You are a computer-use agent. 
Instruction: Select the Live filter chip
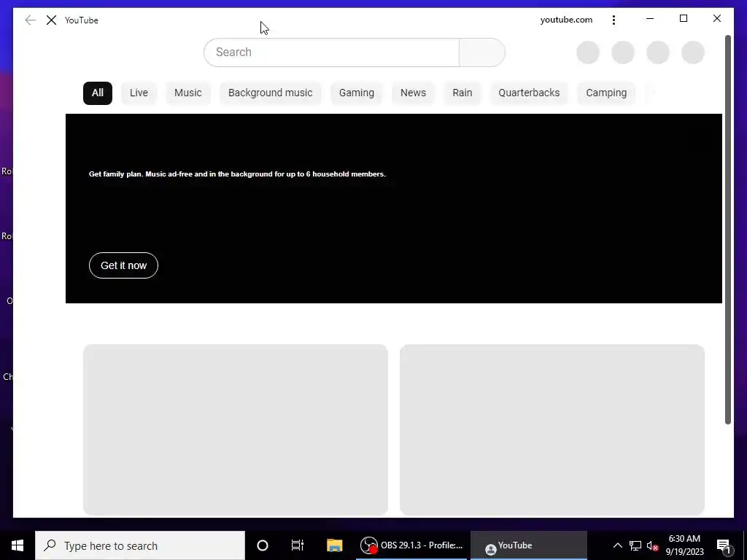coord(139,93)
